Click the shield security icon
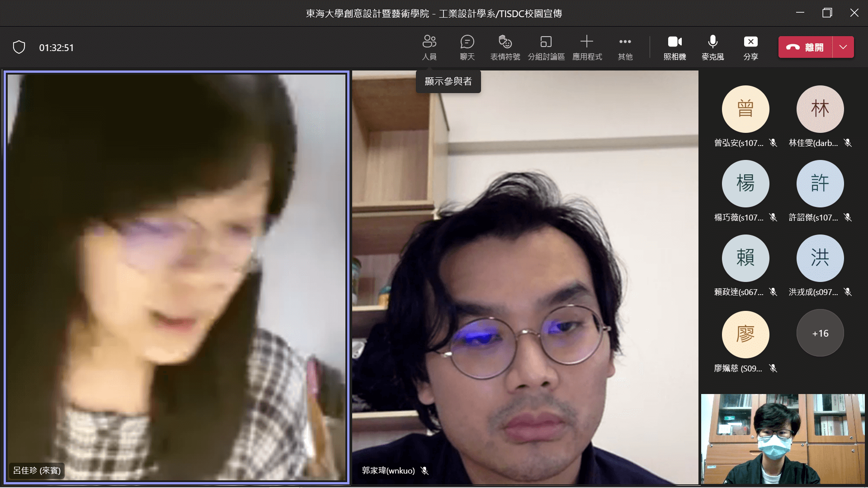868x488 pixels. click(x=19, y=47)
